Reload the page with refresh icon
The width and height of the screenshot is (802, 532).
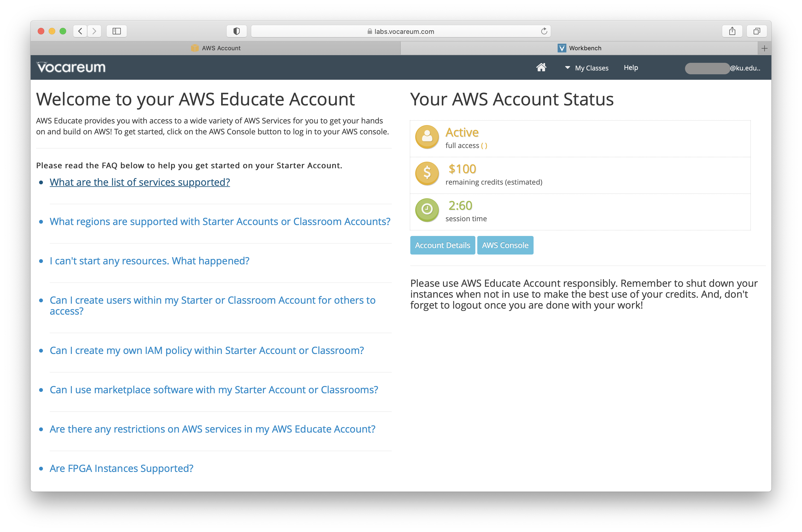544,31
